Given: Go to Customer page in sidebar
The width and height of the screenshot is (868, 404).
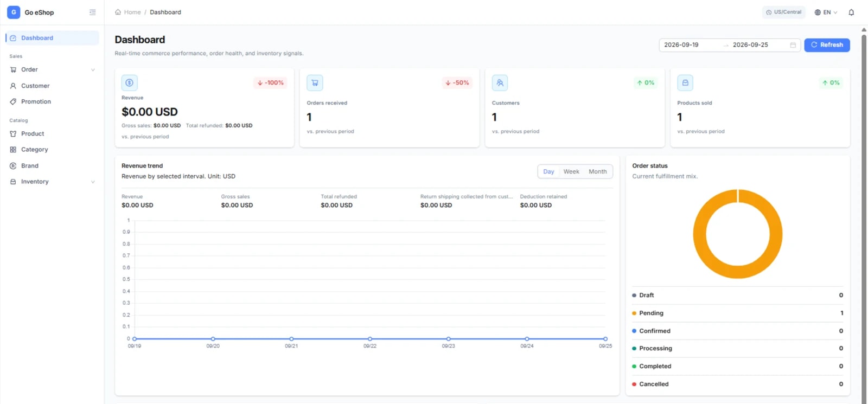Looking at the screenshot, I should click(52, 86).
